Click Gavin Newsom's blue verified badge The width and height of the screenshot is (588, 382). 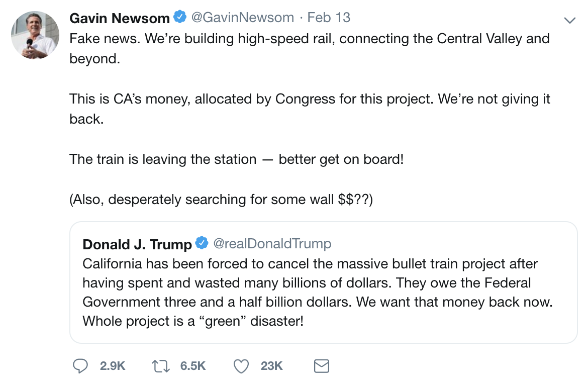pos(179,18)
